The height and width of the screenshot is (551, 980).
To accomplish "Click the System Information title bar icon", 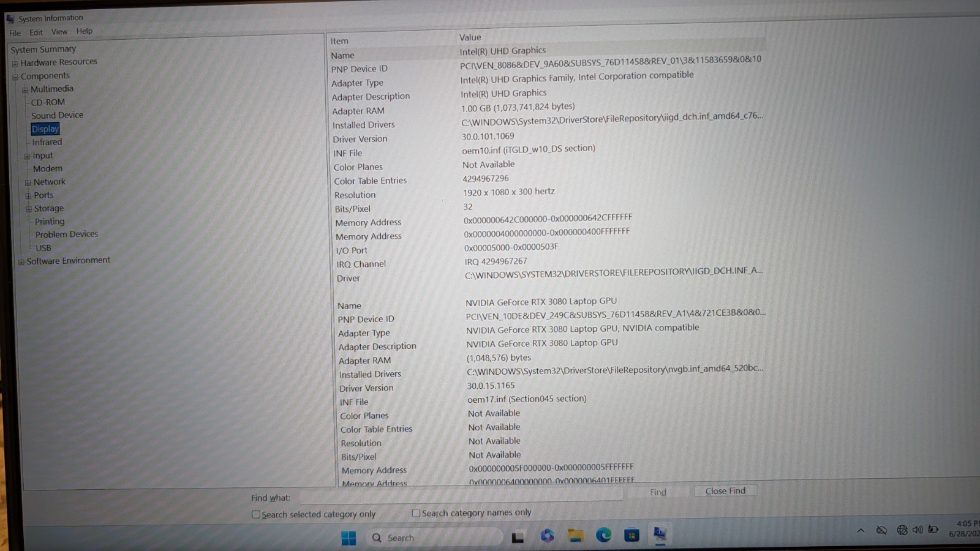I will (10, 18).
